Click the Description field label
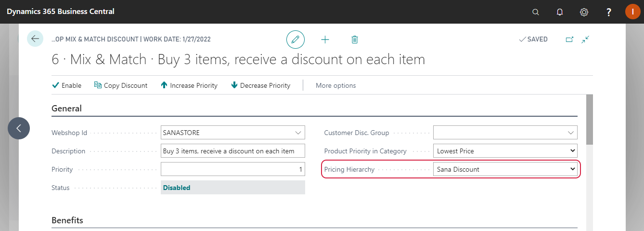 click(x=68, y=151)
